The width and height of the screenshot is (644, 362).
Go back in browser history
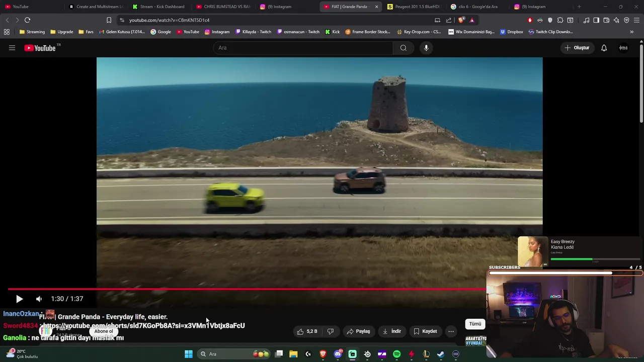point(7,20)
